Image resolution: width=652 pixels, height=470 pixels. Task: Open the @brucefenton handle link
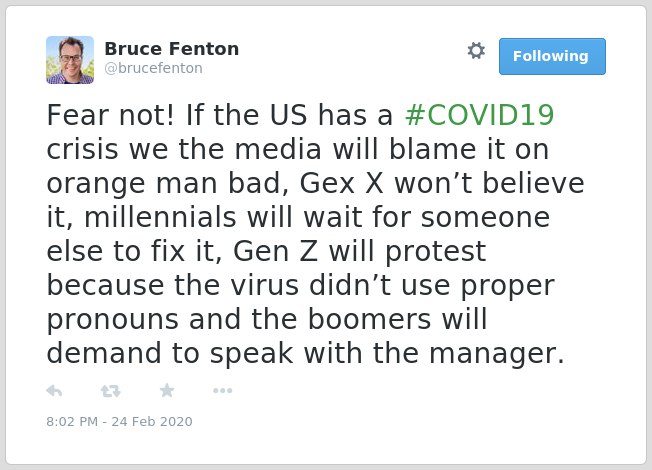point(153,68)
